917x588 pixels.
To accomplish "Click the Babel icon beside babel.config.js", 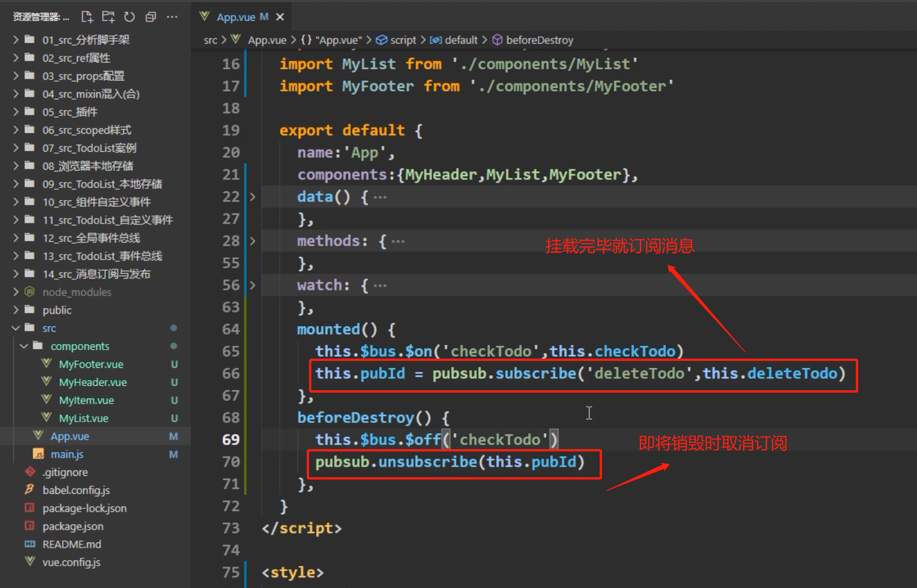I will (30, 490).
